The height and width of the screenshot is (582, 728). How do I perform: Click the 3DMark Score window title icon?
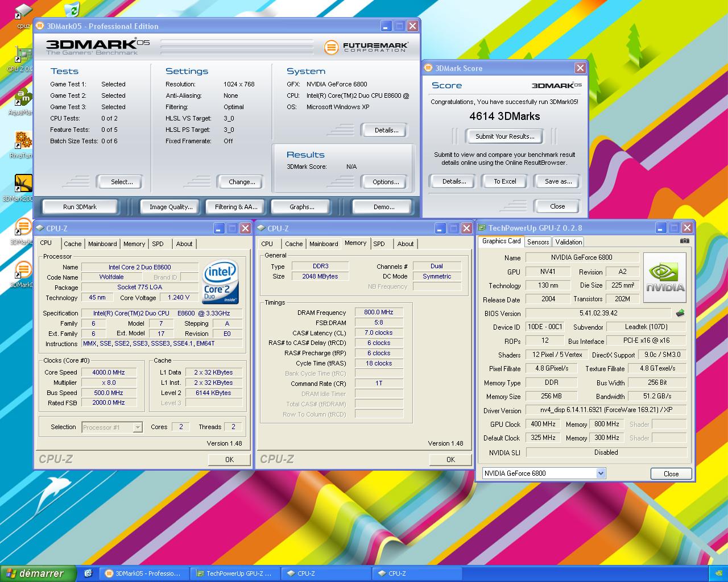429,68
